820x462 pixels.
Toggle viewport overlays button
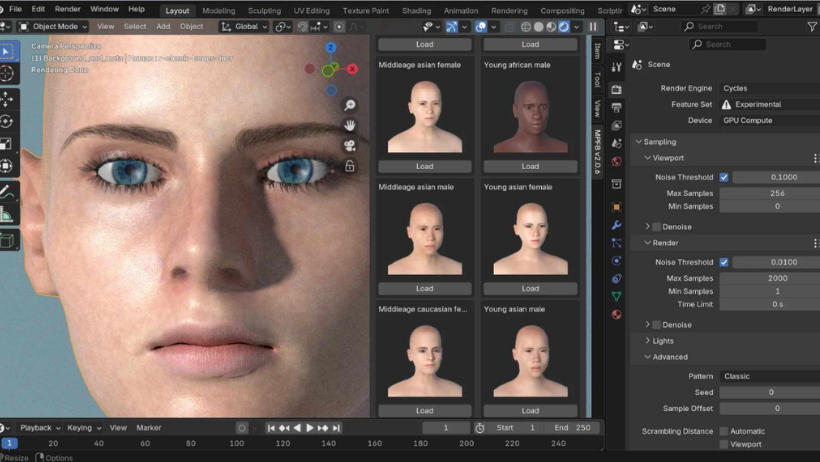click(x=481, y=27)
